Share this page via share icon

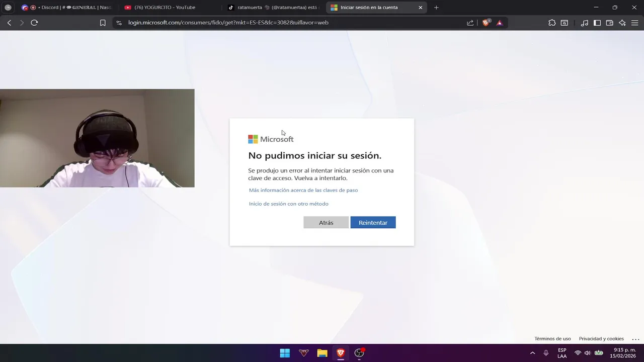470,23
